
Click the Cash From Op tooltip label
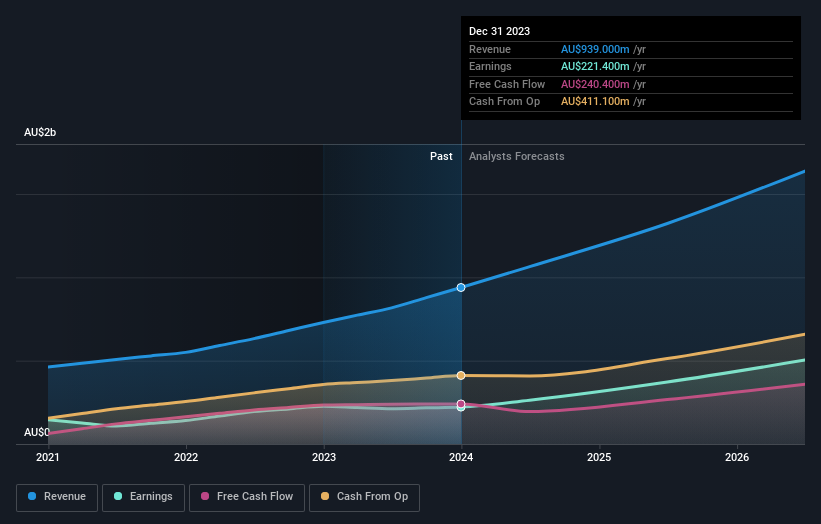[504, 102]
